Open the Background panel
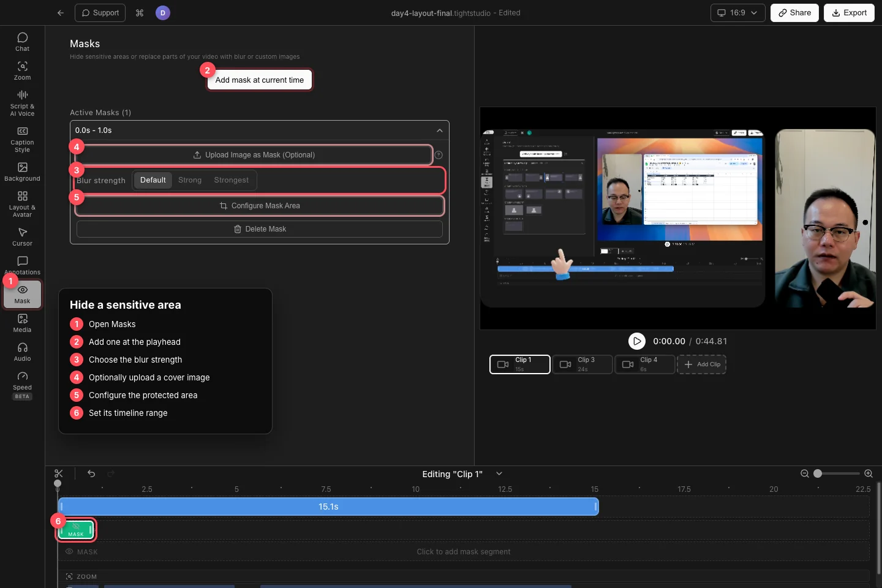Screen dimensions: 882x588 [22, 171]
